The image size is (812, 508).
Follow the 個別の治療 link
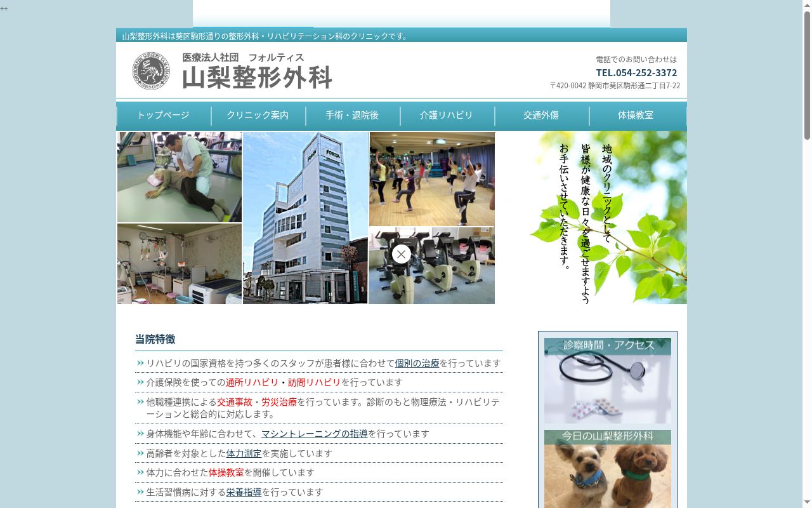click(x=417, y=363)
